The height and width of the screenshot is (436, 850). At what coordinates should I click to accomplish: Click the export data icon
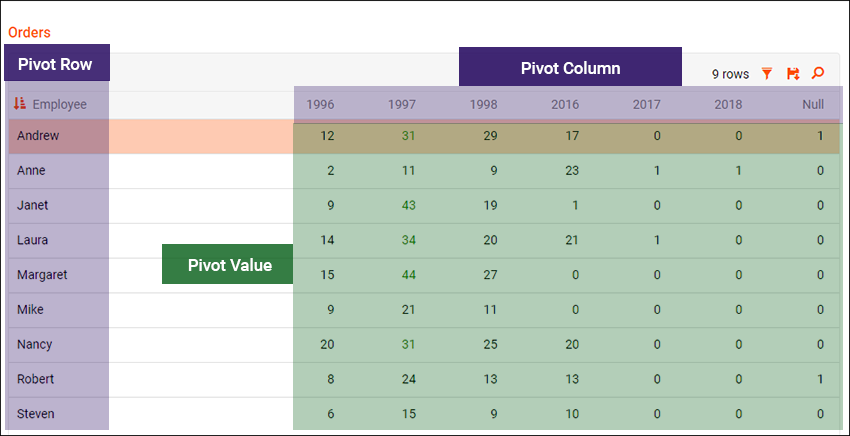coord(793,74)
